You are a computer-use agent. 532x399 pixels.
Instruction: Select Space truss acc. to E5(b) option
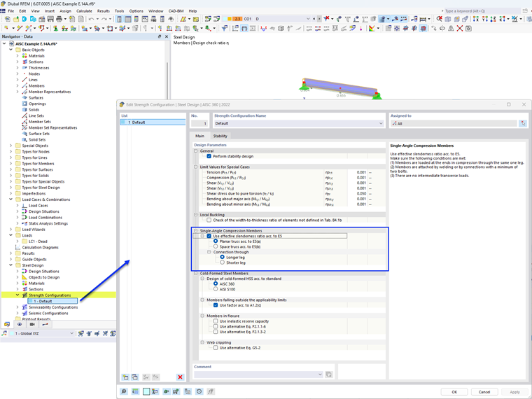[x=216, y=246]
